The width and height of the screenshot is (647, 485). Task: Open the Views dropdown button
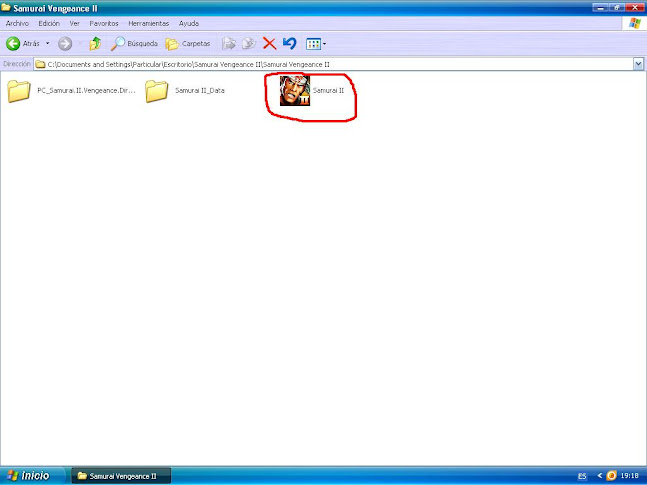(316, 43)
